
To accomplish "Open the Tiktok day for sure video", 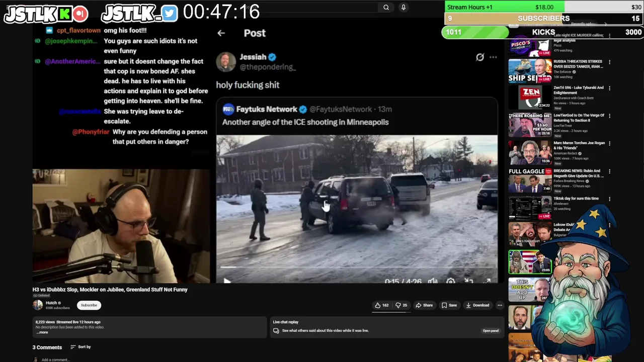I will coord(529,208).
